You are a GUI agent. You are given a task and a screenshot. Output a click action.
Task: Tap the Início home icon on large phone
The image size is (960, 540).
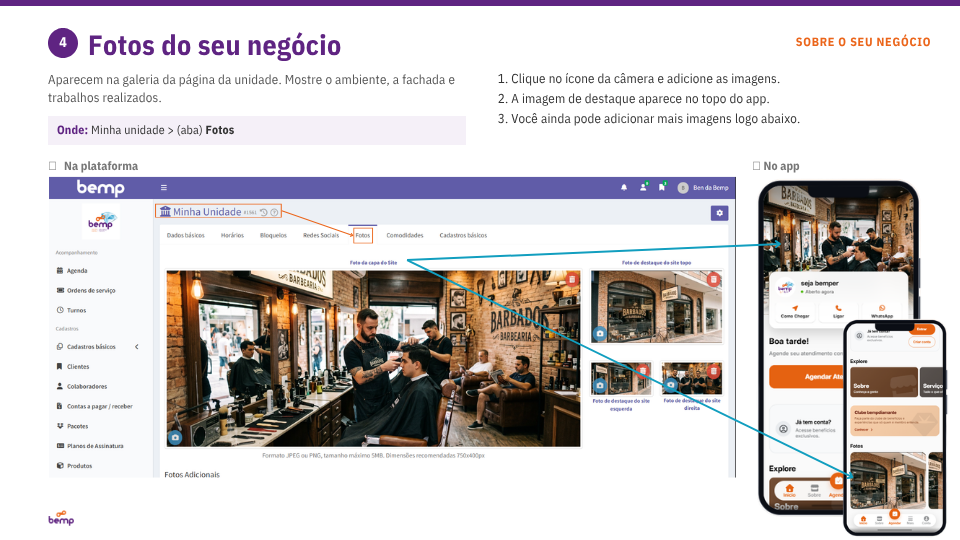[x=790, y=490]
